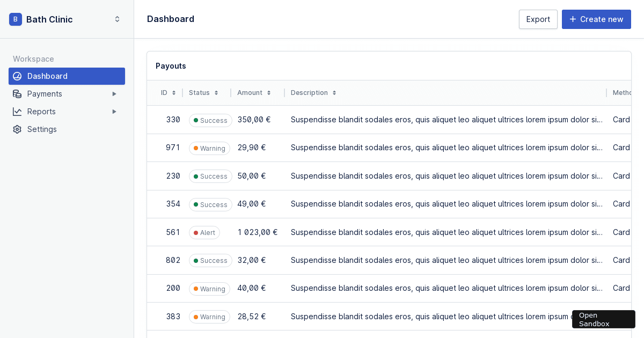This screenshot has height=338, width=644.
Task: Click the Export button
Action: point(538,19)
